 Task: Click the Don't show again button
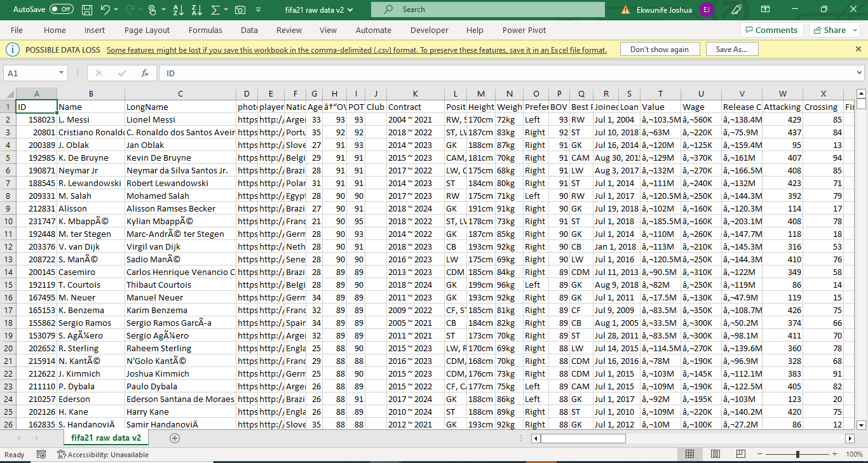coord(659,50)
